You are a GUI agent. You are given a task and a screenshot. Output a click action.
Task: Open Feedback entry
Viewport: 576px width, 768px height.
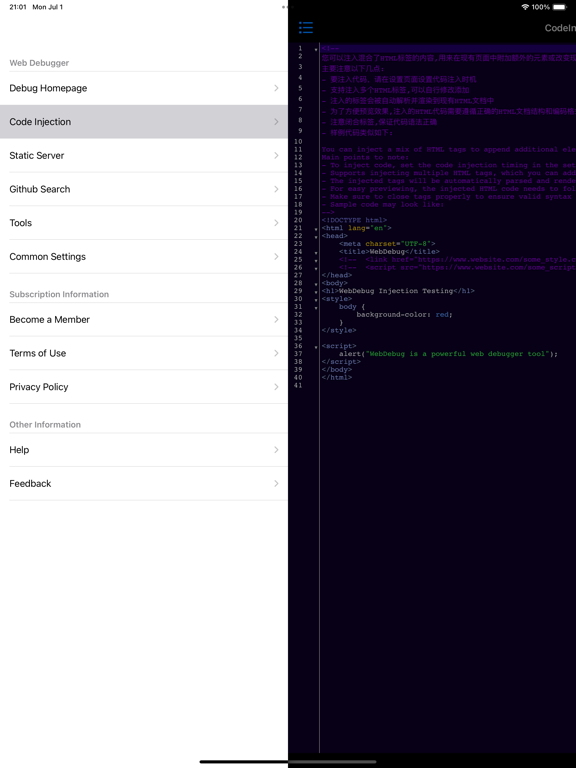[x=144, y=483]
